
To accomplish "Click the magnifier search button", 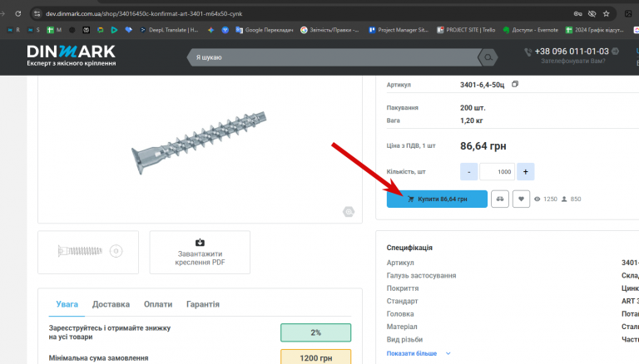I will tap(488, 57).
